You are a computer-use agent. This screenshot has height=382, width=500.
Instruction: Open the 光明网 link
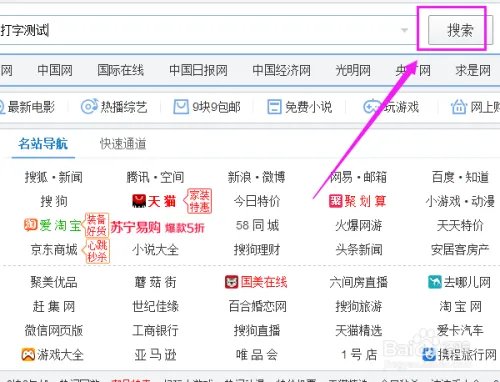[x=353, y=70]
